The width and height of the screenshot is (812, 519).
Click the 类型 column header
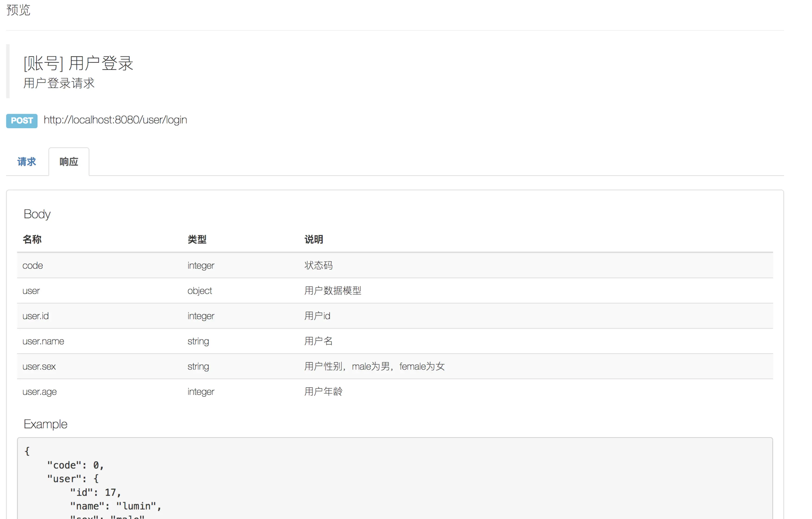click(197, 239)
